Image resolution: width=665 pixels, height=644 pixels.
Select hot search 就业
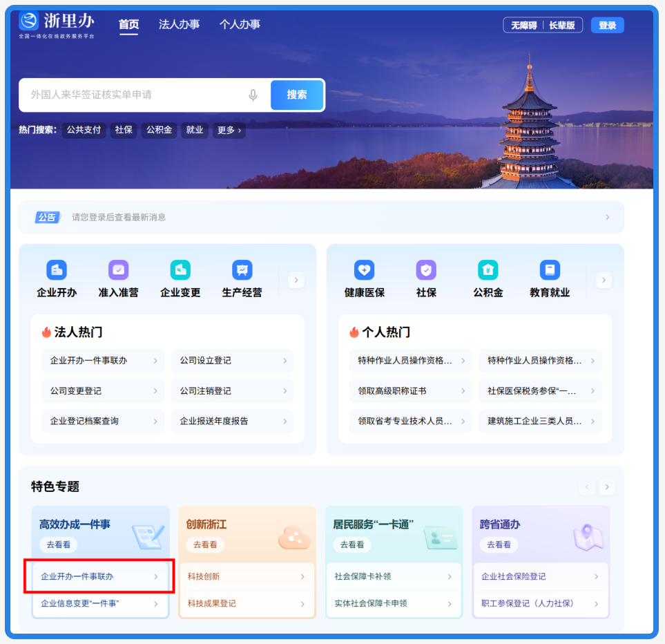point(195,130)
